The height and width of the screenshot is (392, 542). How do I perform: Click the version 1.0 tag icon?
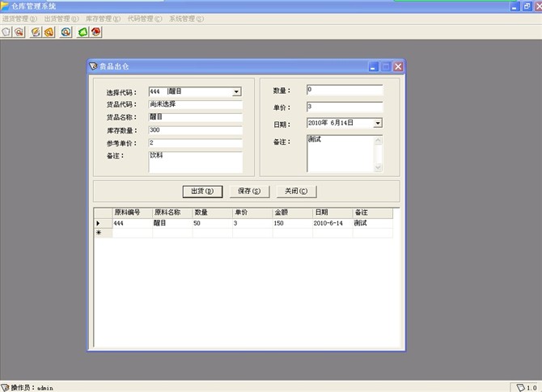point(521,387)
